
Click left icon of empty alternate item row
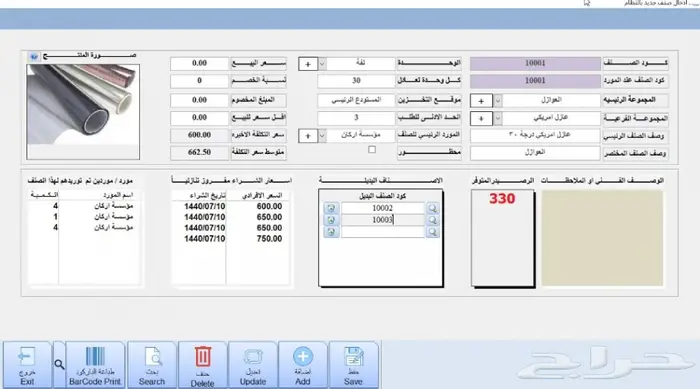331,232
